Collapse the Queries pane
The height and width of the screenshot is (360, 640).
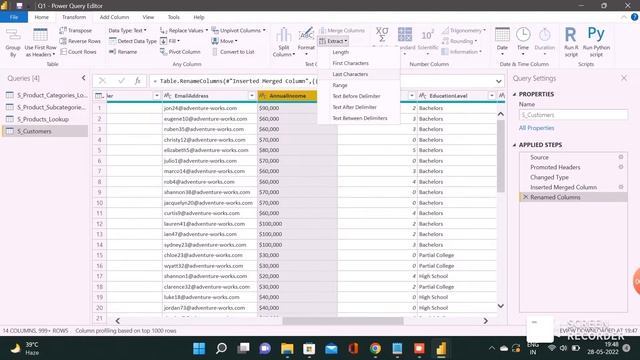point(84,78)
